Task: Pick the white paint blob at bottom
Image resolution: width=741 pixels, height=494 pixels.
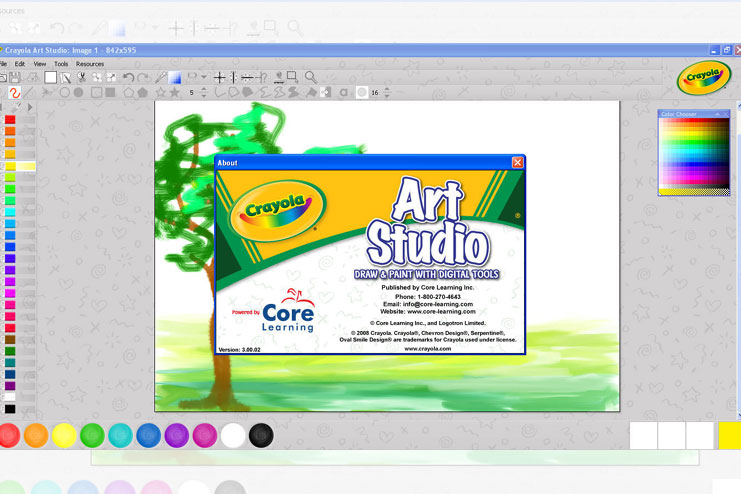Action: click(233, 435)
